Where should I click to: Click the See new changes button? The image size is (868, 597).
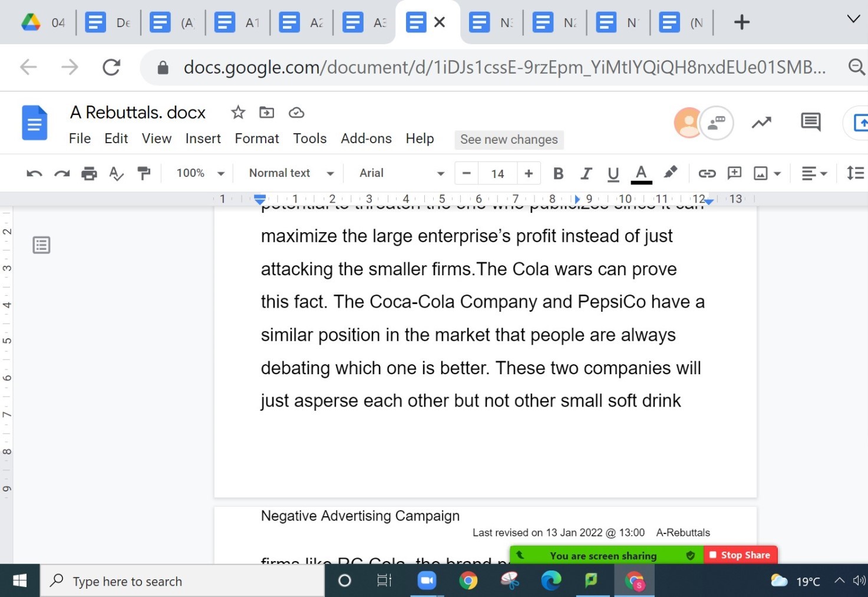click(x=509, y=140)
